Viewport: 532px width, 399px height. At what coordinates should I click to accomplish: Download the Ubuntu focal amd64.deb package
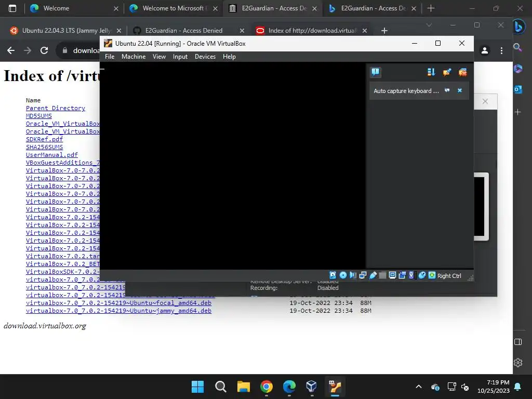coord(119,303)
